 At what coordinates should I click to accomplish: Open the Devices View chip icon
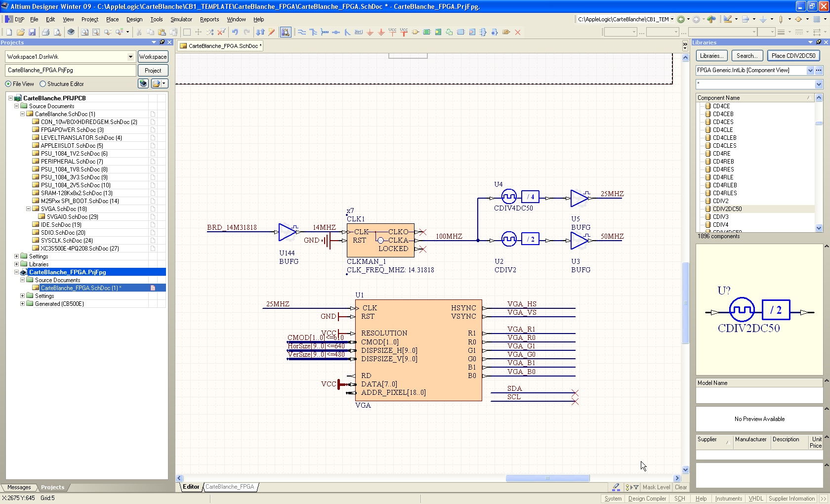(x=71, y=32)
